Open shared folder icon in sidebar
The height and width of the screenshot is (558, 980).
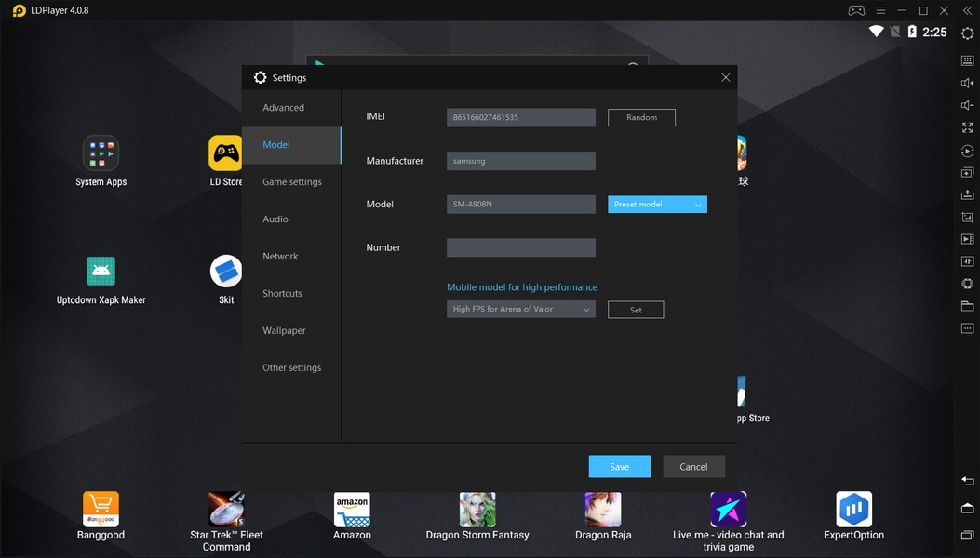point(967,306)
